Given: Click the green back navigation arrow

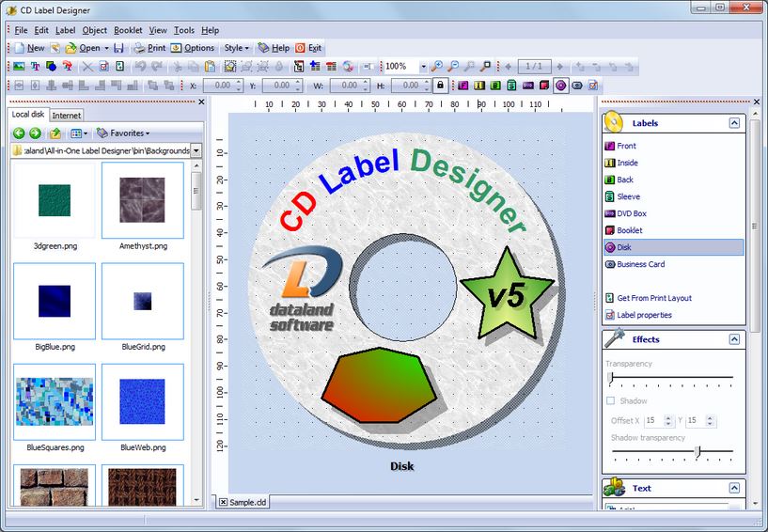Looking at the screenshot, I should (19, 133).
